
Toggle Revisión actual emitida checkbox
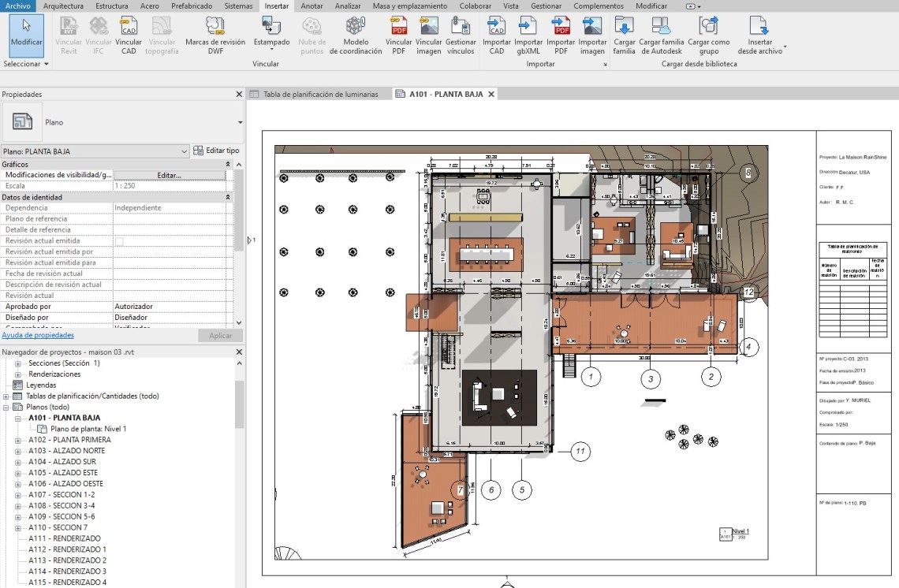point(119,241)
